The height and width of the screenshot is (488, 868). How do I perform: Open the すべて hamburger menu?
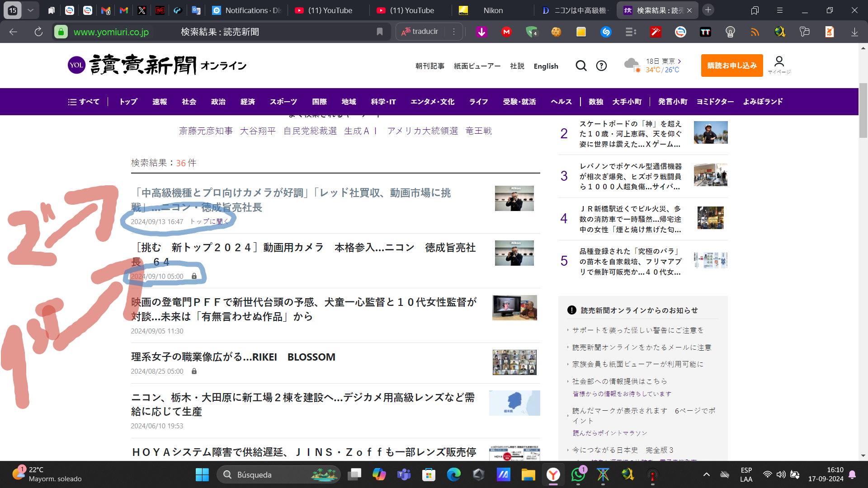tap(84, 102)
